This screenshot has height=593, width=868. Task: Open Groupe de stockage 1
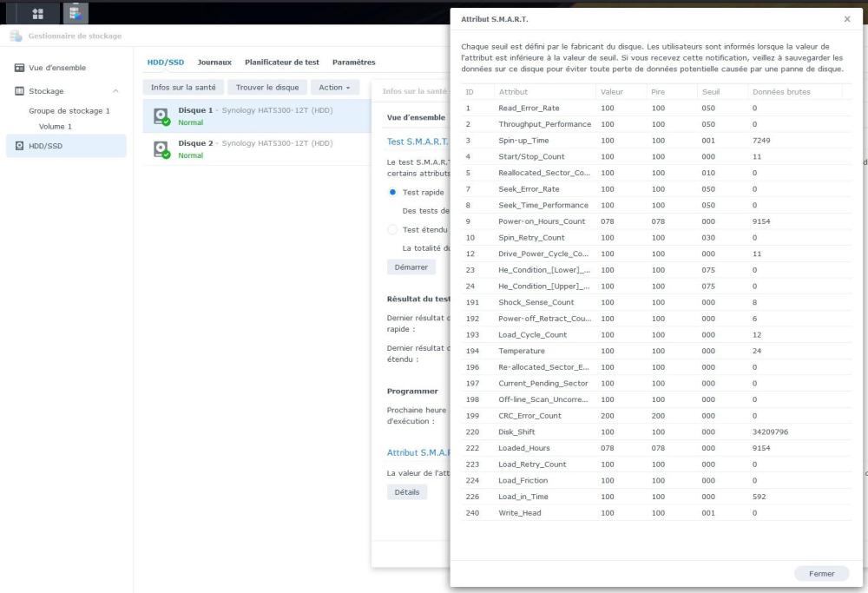tap(69, 111)
